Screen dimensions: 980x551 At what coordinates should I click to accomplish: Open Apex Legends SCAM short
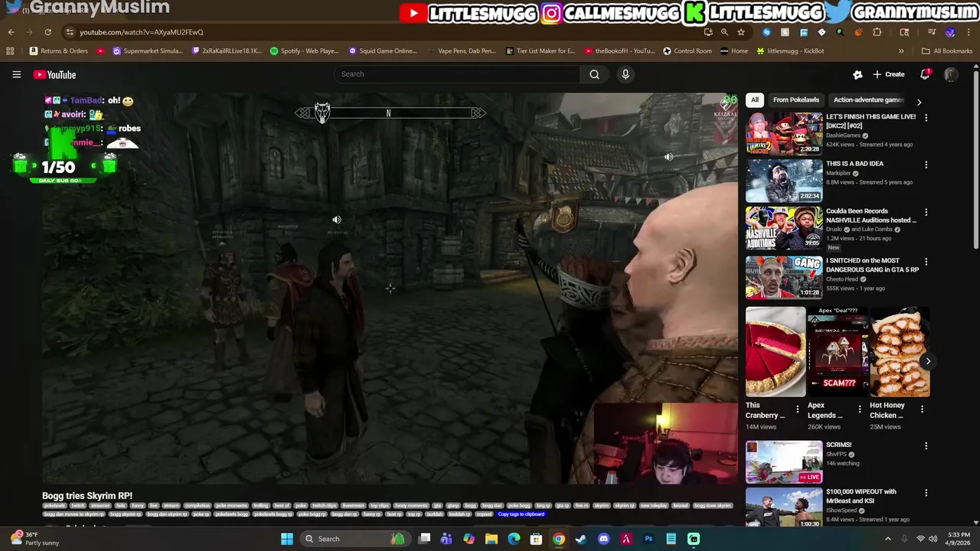[838, 352]
